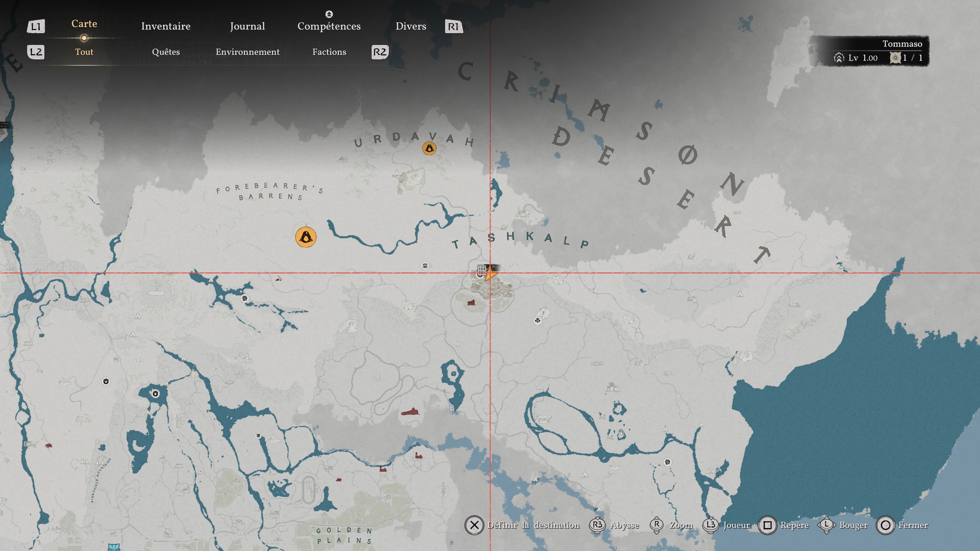Click the L stick move icon
The height and width of the screenshot is (551, 980).
tap(826, 525)
